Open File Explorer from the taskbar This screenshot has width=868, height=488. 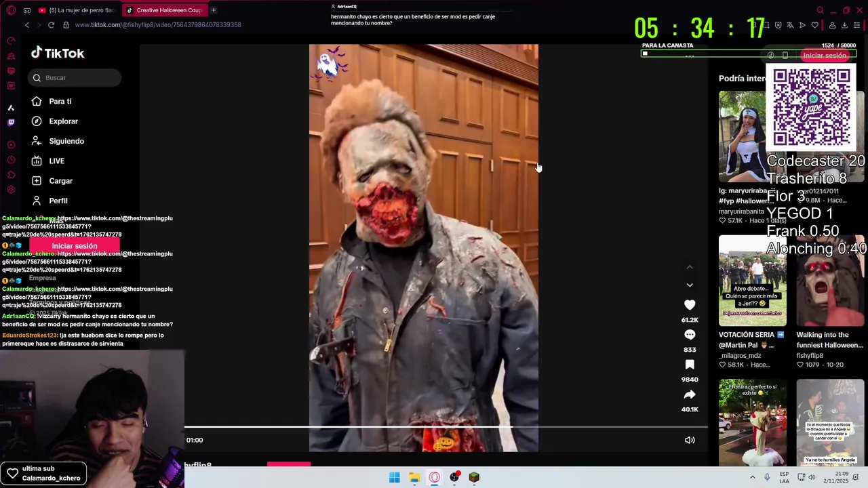pos(414,478)
